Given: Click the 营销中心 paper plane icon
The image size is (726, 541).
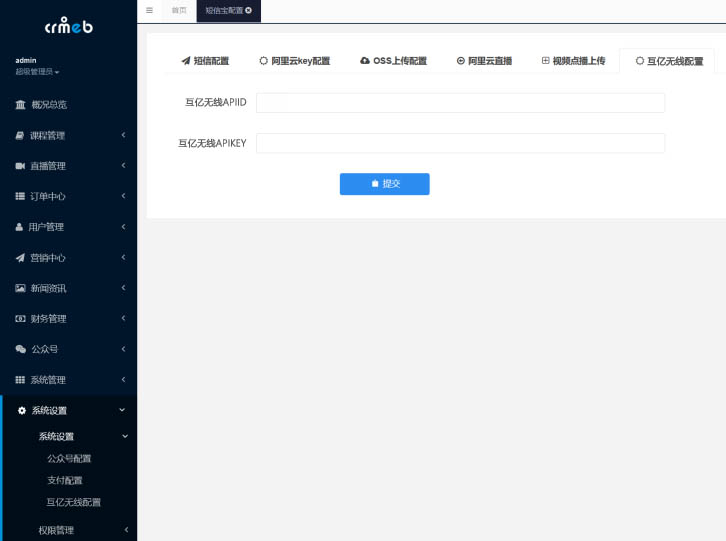Looking at the screenshot, I should tap(20, 258).
